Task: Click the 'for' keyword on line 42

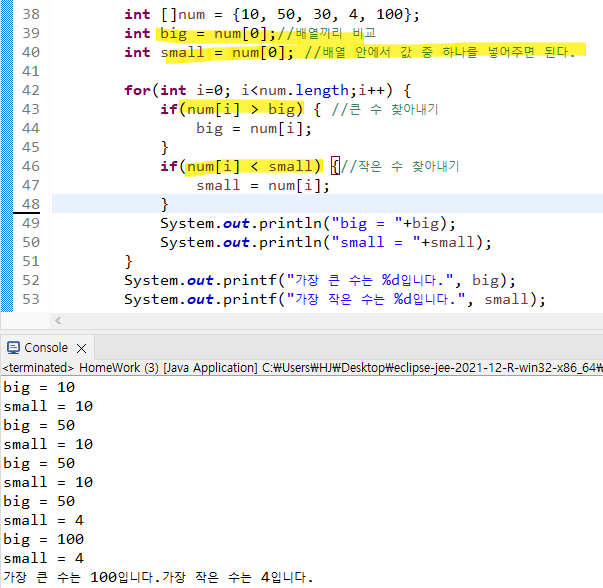Action: [x=137, y=90]
